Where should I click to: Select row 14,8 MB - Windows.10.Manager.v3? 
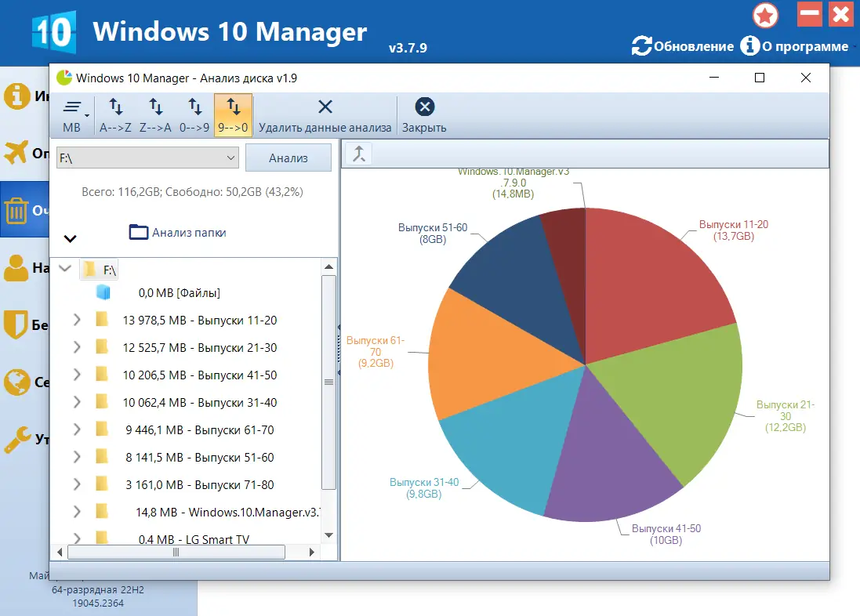227,513
